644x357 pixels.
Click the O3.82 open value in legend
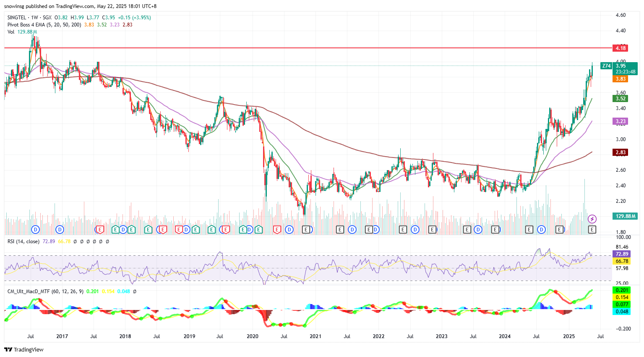(x=61, y=18)
